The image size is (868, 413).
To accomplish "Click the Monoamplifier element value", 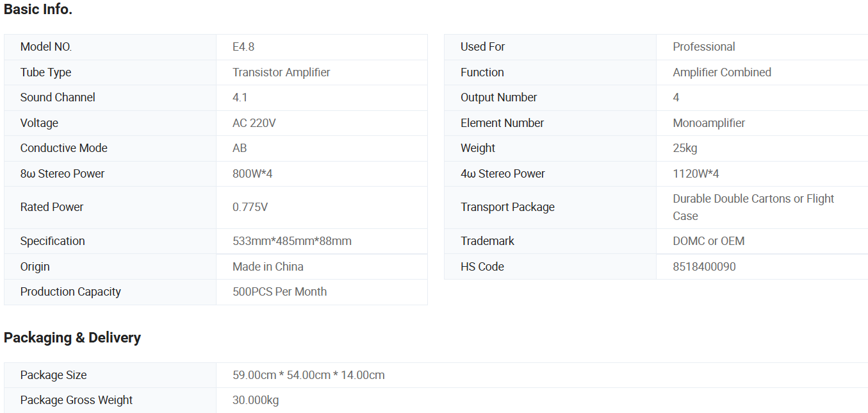I will pyautogui.click(x=708, y=123).
